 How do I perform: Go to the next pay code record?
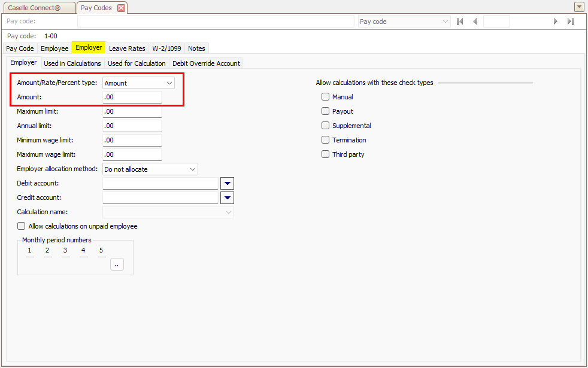click(x=556, y=22)
